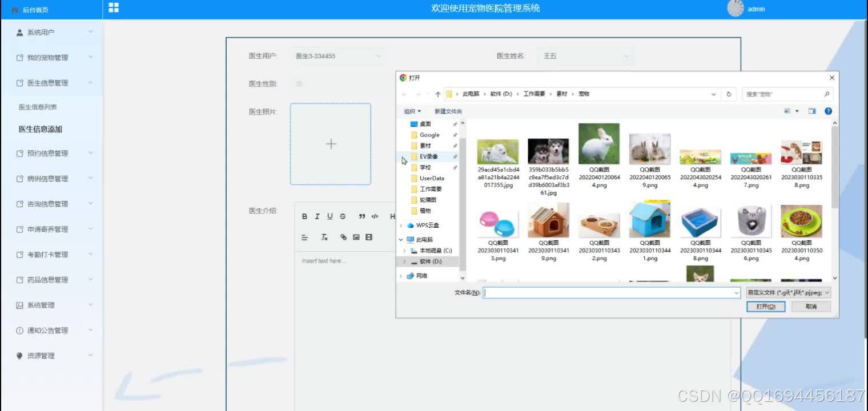Open the file type filter dropdown
The height and width of the screenshot is (411, 868).
[789, 292]
